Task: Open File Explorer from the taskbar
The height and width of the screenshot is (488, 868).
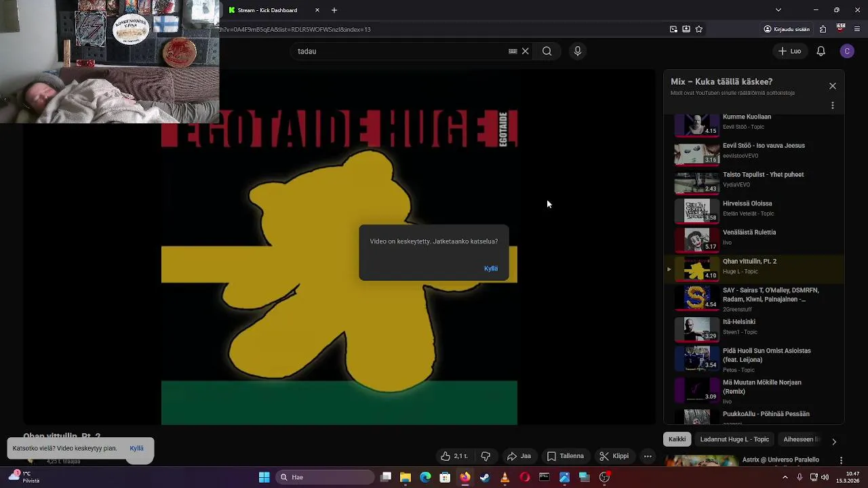Action: 406,477
